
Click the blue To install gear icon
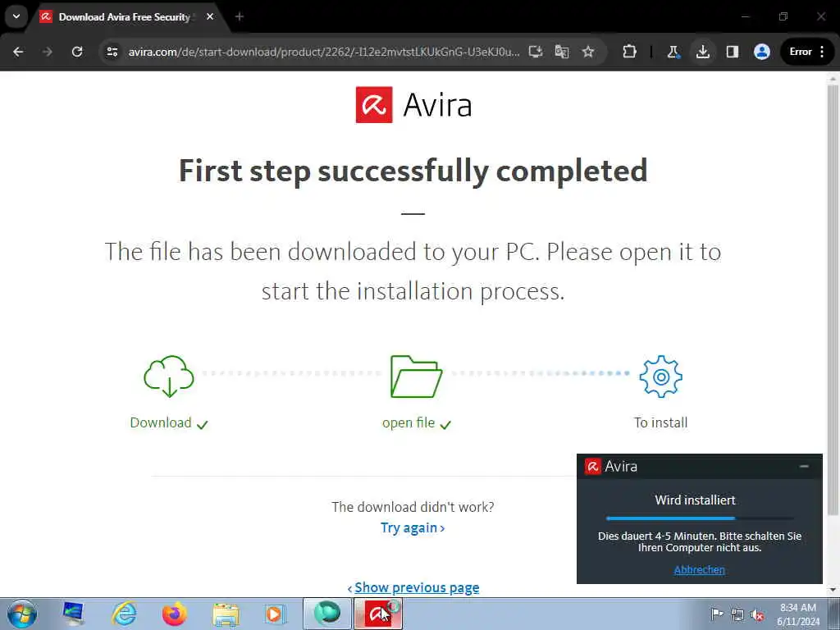pos(660,377)
